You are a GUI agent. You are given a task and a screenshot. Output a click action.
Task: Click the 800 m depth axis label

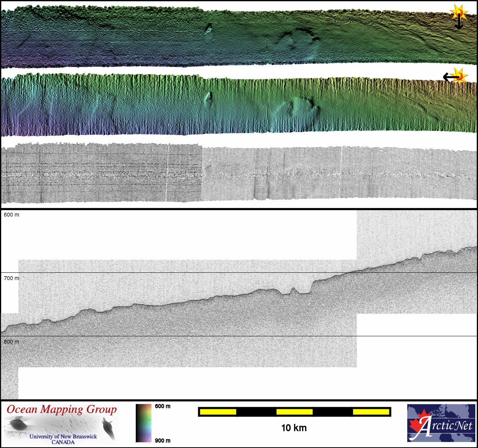click(x=11, y=342)
